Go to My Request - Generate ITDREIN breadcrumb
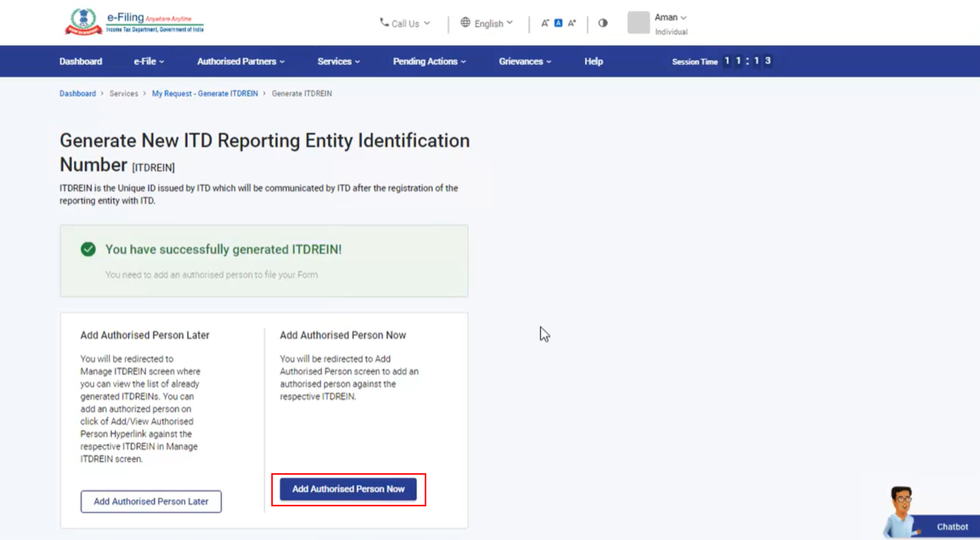This screenshot has height=540, width=980. point(204,94)
